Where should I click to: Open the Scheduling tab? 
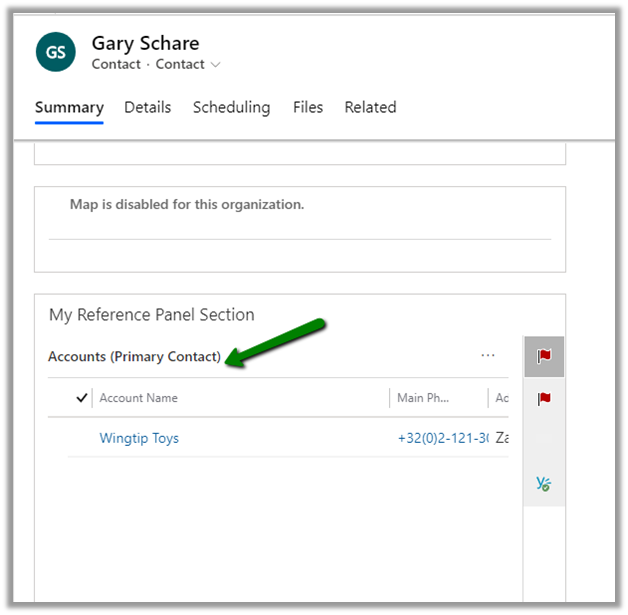point(231,107)
